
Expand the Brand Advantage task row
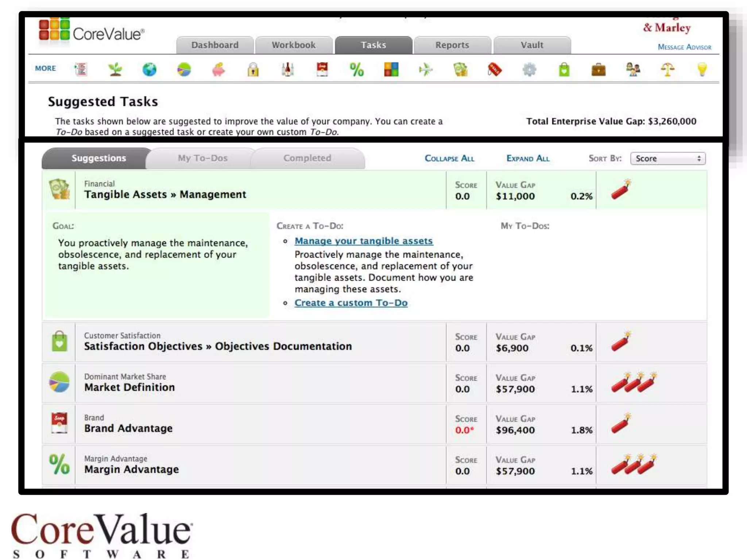click(128, 428)
